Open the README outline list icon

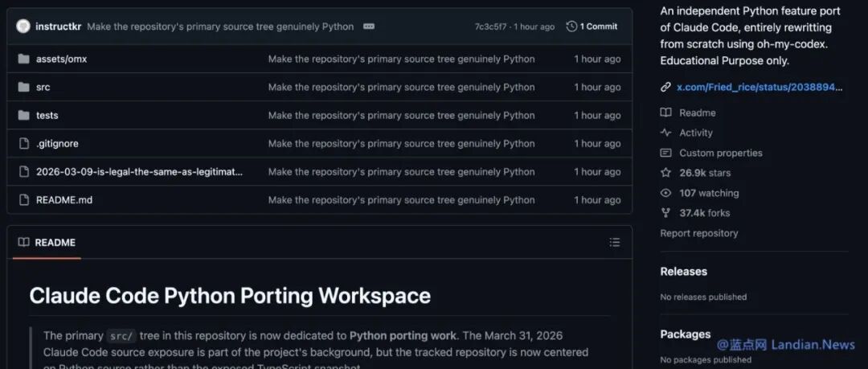(615, 242)
